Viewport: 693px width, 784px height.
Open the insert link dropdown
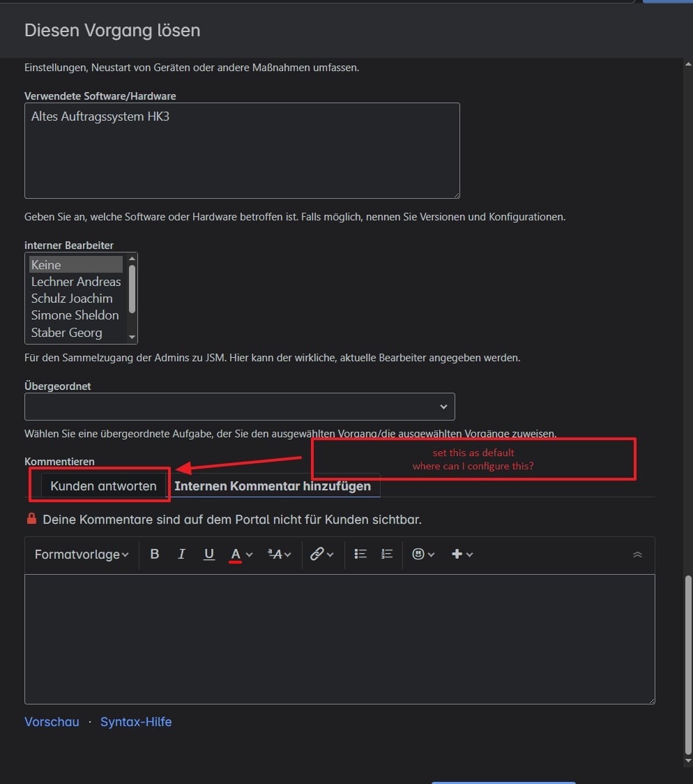322,554
